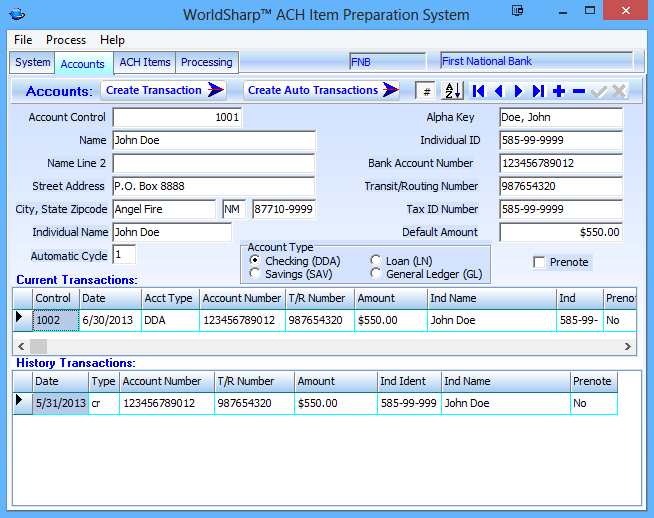Add a new account with plus icon
Viewport: 654px width, 518px height.
tap(559, 91)
